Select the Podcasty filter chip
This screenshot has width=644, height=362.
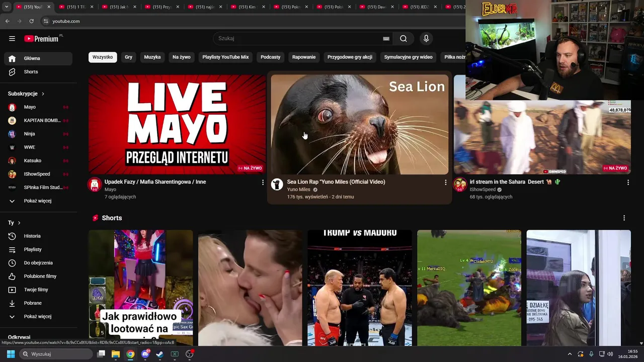pos(271,57)
